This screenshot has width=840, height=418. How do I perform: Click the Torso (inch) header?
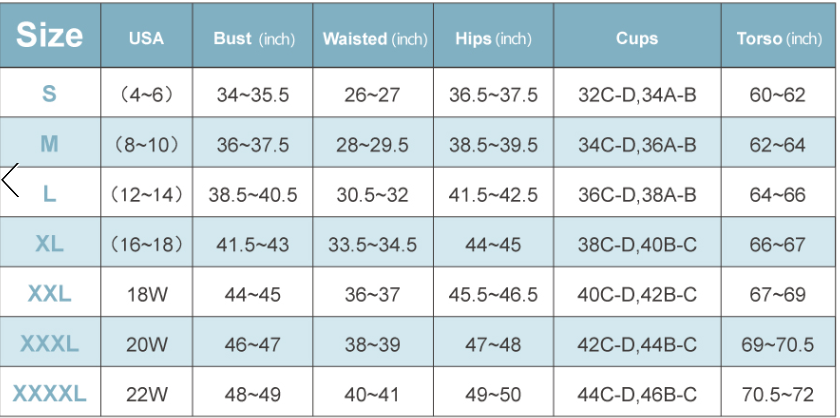778,39
